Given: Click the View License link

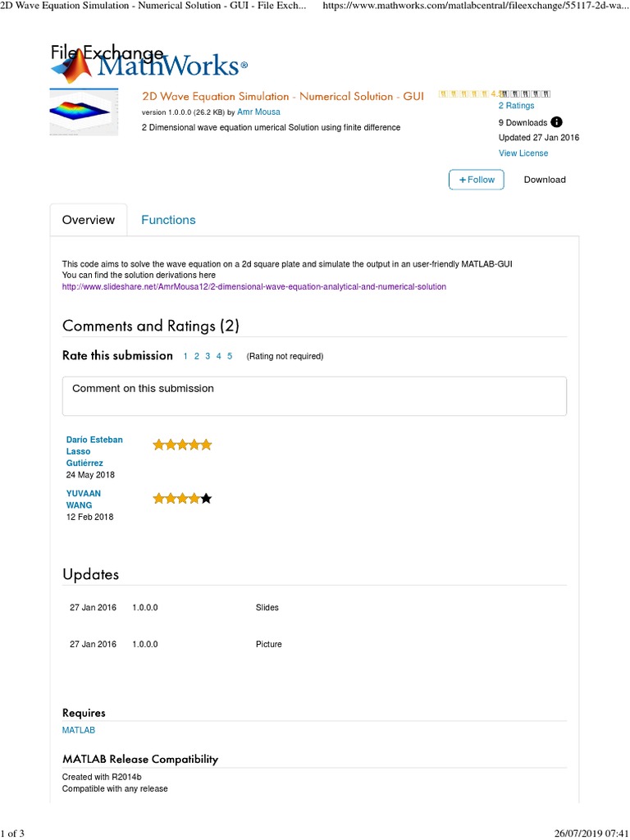Looking at the screenshot, I should 523,153.
